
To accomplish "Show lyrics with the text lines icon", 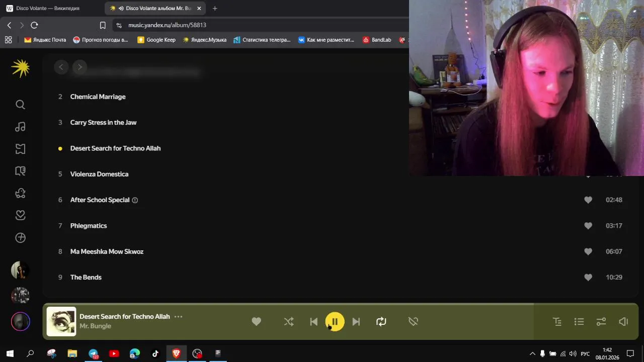I will pyautogui.click(x=557, y=322).
